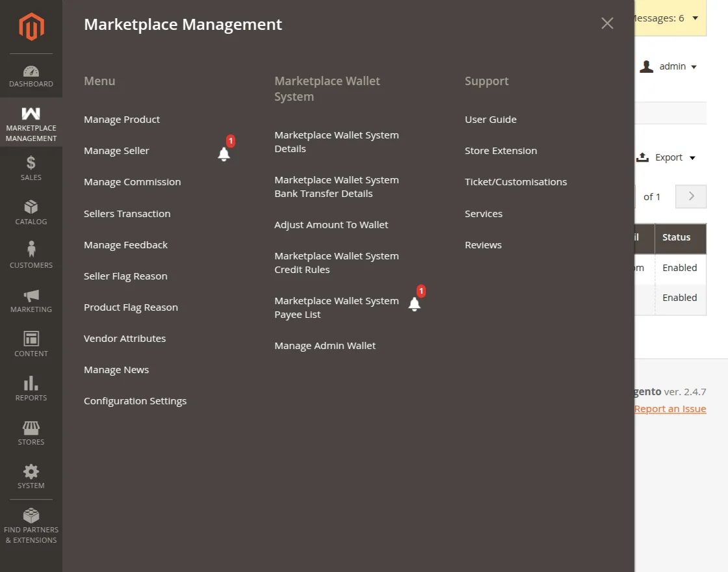Image resolution: width=728 pixels, height=572 pixels.
Task: Open Manage News menu item
Action: 116,370
